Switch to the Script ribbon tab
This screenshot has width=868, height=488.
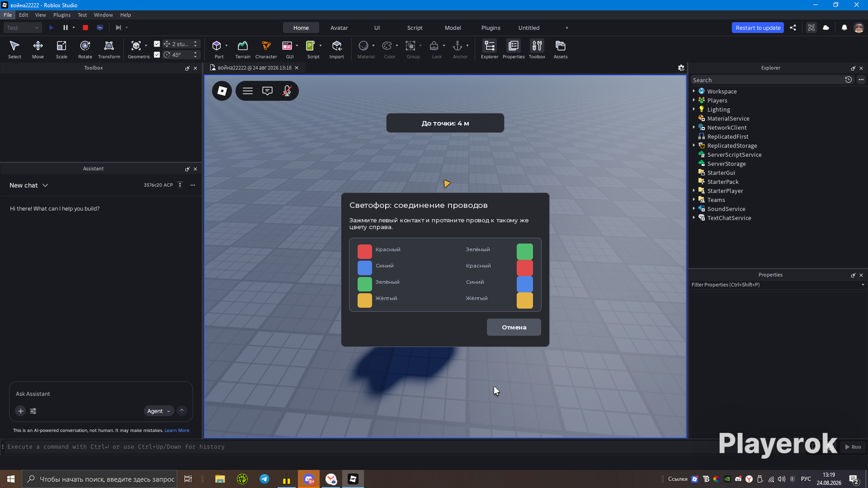(x=415, y=28)
